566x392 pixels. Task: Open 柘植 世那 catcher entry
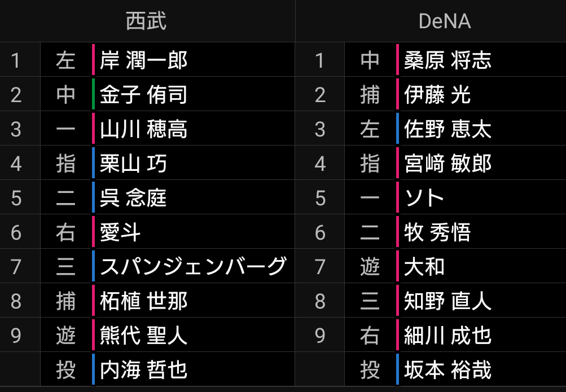pyautogui.click(x=143, y=301)
